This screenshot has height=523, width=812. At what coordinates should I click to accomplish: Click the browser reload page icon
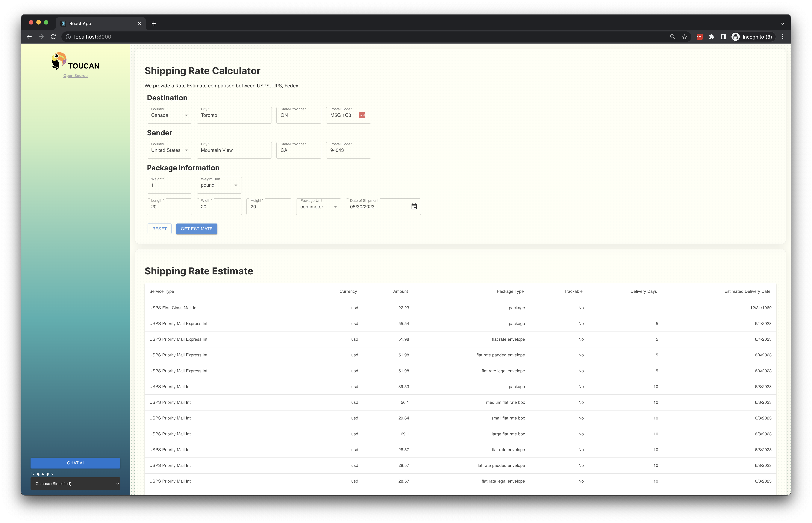(53, 37)
